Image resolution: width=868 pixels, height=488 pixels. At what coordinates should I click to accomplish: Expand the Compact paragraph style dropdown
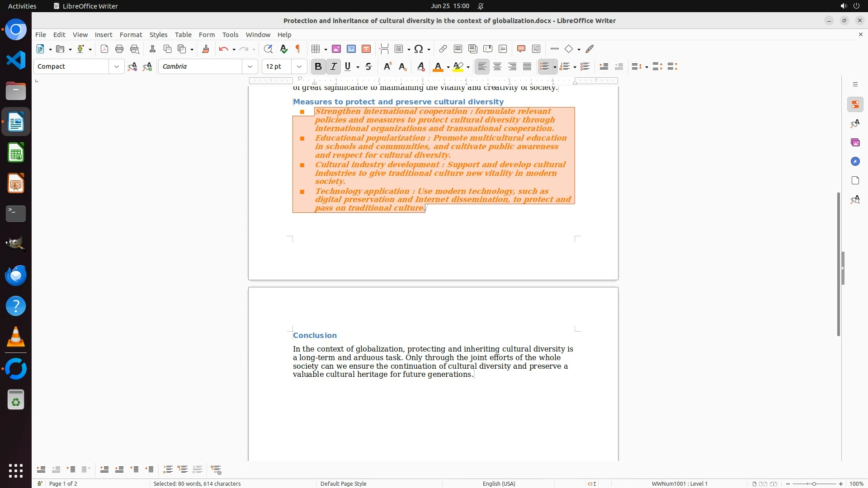117,67
